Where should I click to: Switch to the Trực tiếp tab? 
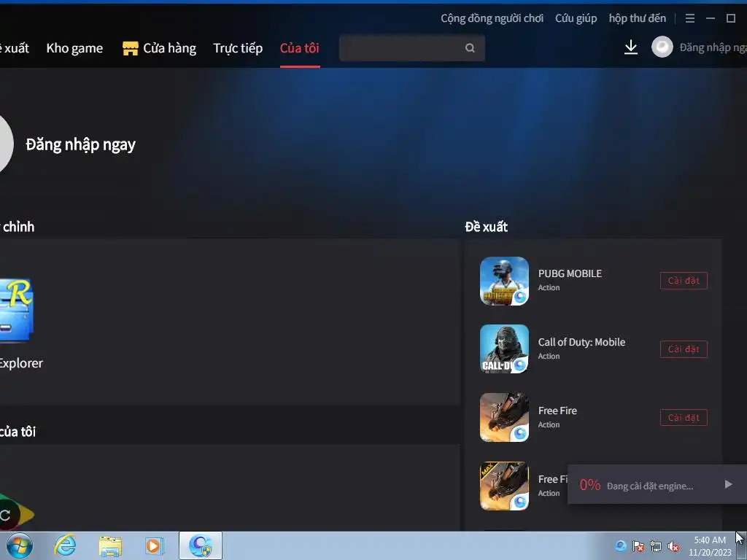(x=238, y=48)
